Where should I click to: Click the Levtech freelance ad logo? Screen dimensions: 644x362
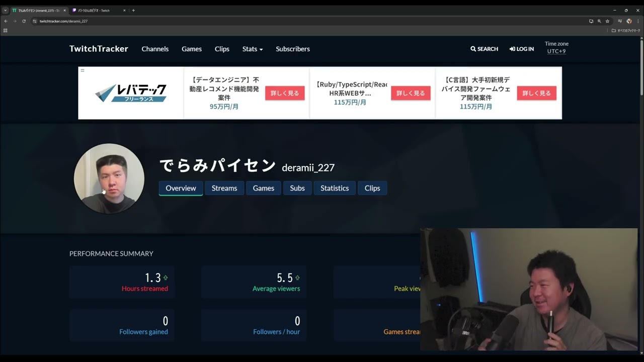pos(131,93)
